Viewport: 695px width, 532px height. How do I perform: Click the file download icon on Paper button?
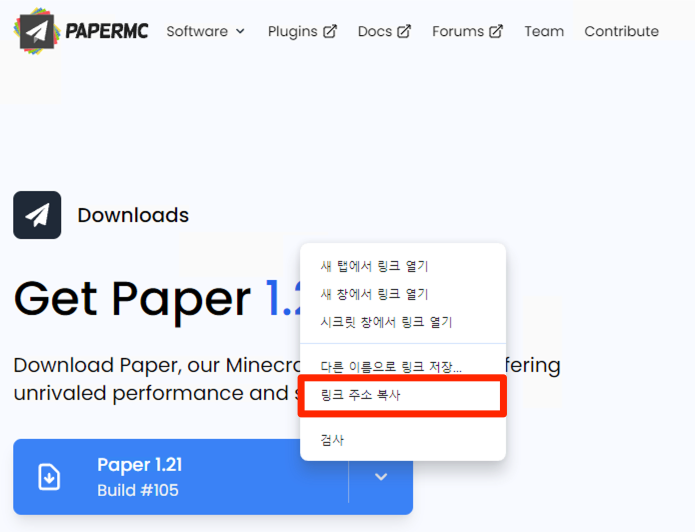point(49,477)
